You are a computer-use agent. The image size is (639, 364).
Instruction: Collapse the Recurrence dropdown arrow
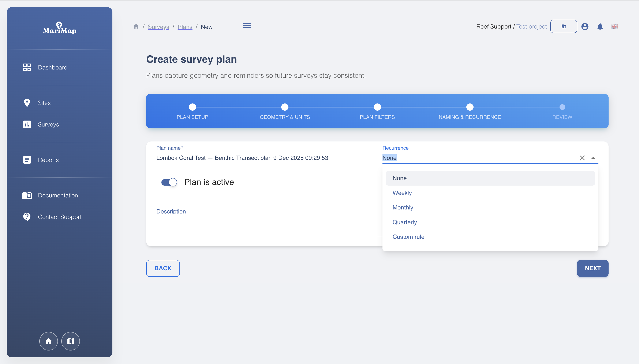click(x=593, y=158)
